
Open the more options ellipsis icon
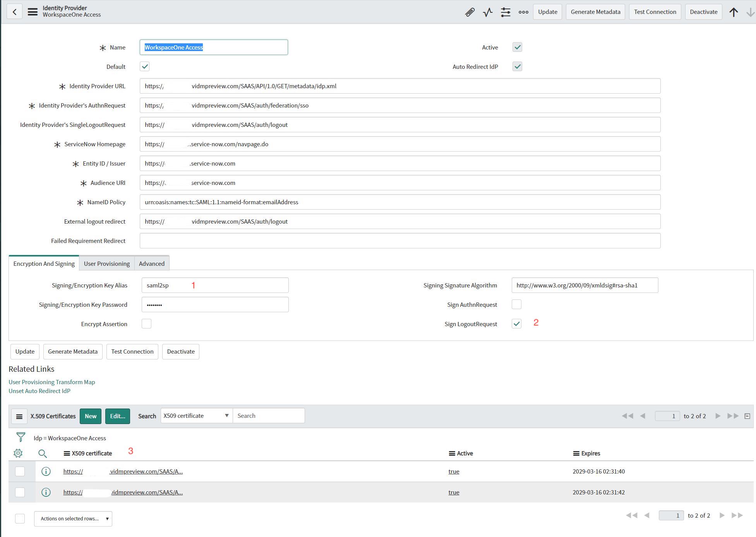pos(523,12)
